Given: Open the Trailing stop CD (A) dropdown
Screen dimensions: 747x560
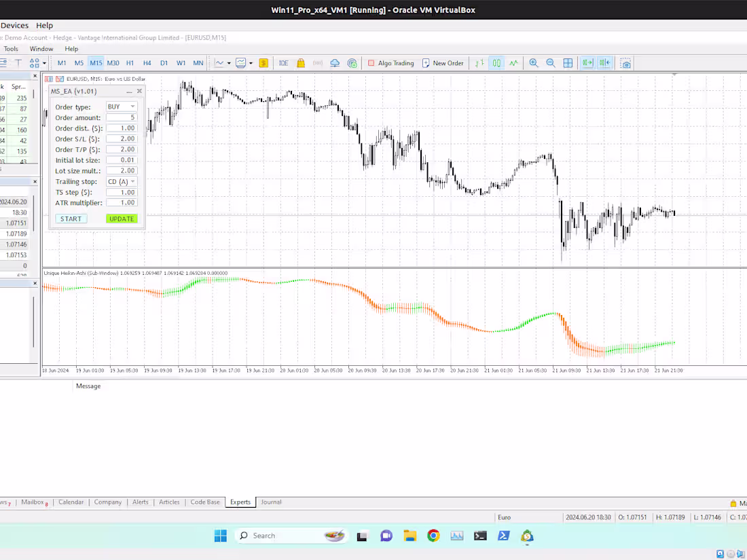Looking at the screenshot, I should 121,181.
